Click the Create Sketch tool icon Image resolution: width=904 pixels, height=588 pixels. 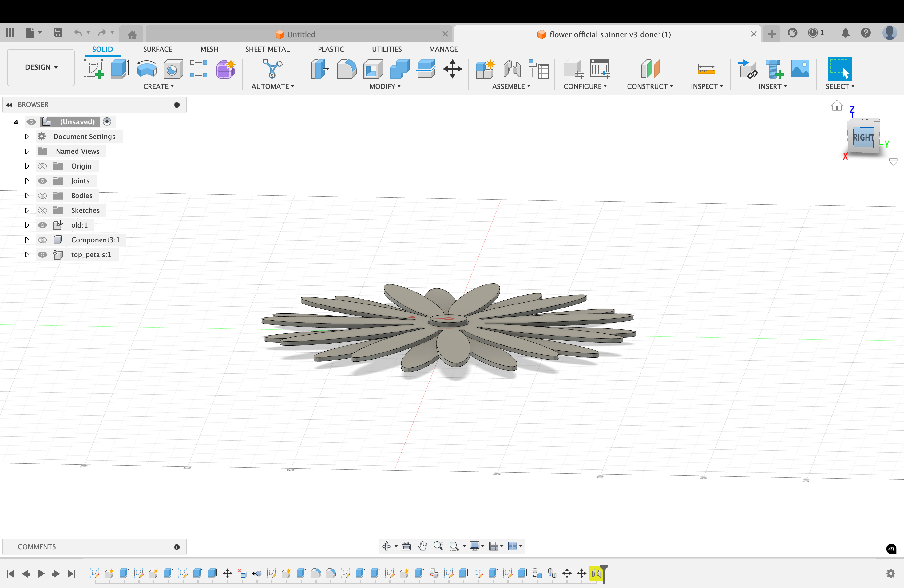point(94,69)
